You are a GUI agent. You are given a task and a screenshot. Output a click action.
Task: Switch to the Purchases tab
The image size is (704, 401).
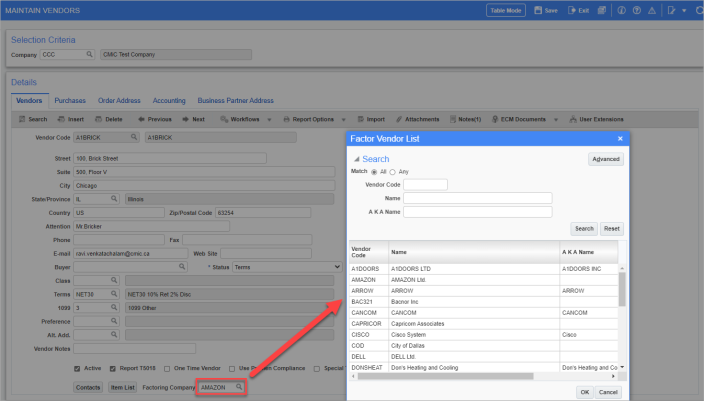coord(70,101)
